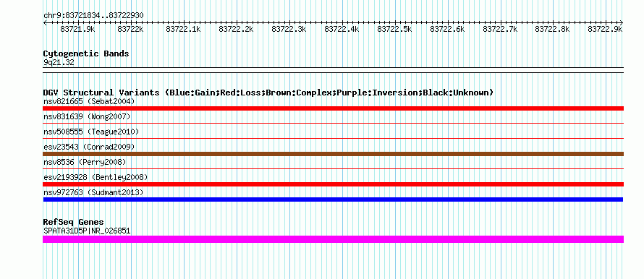Screen dimensions: 644x279
Task: Click the chr9:83721834..83722930 coordinate label
Action: (93, 15)
